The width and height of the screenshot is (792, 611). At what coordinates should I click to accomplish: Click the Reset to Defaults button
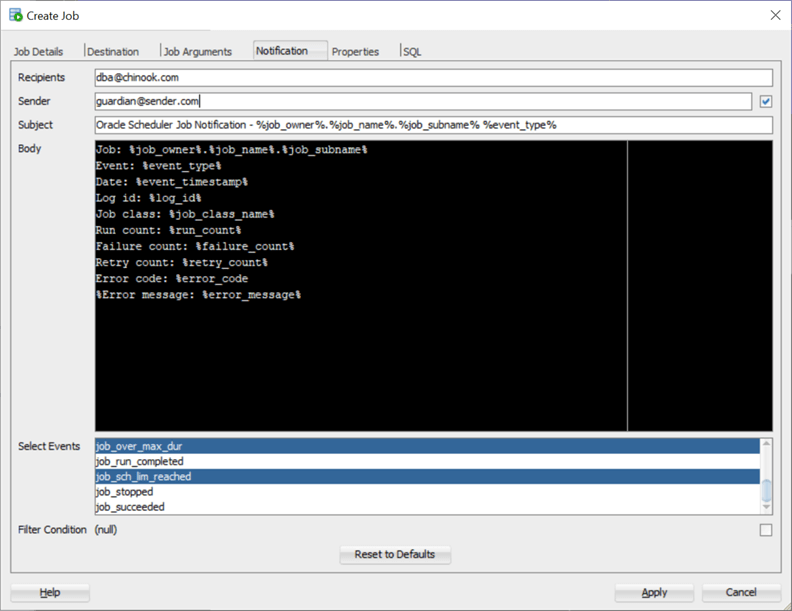point(395,554)
